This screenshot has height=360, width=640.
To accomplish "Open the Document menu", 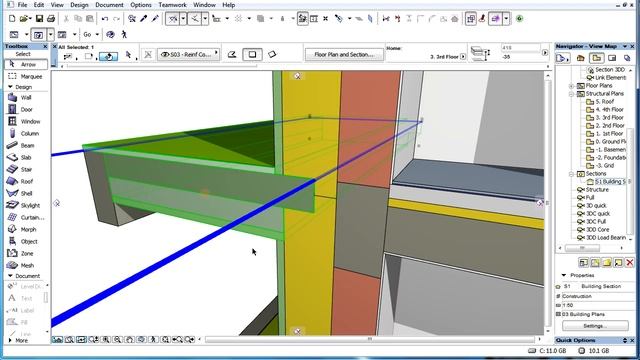I will click(x=109, y=5).
